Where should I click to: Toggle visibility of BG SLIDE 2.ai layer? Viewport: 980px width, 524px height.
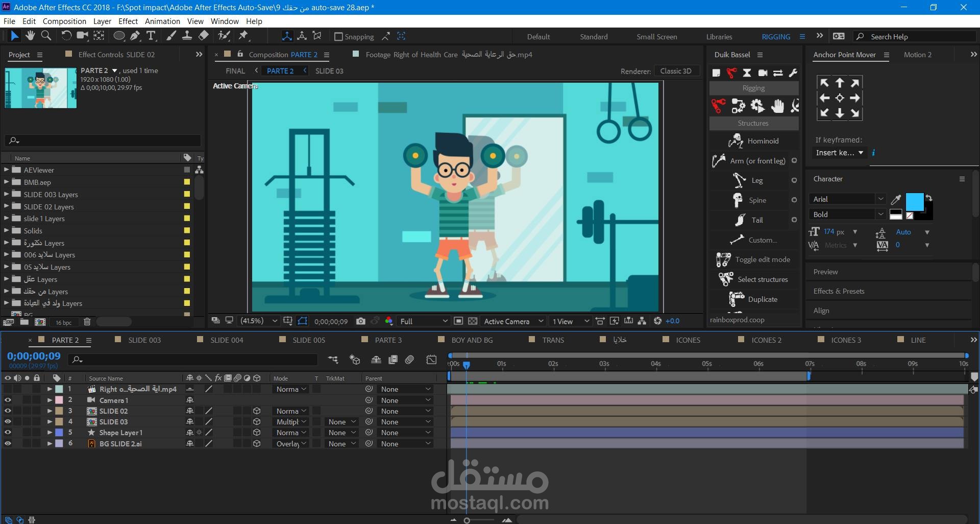(8, 444)
